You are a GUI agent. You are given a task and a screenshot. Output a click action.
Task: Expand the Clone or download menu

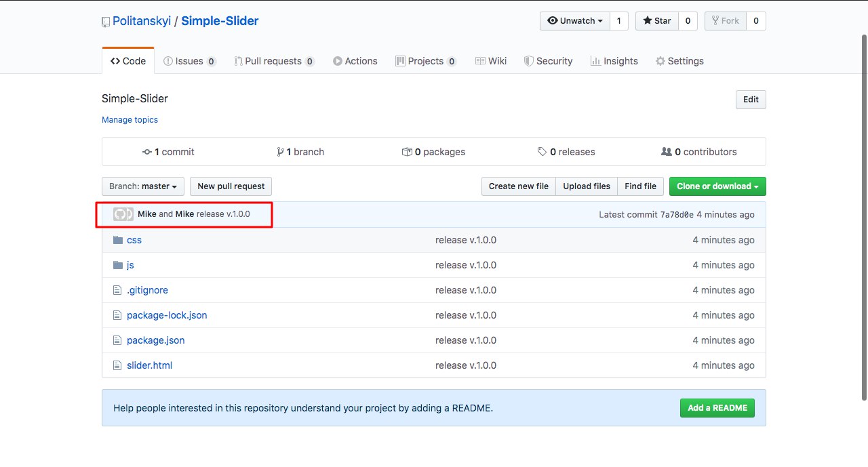click(x=717, y=186)
